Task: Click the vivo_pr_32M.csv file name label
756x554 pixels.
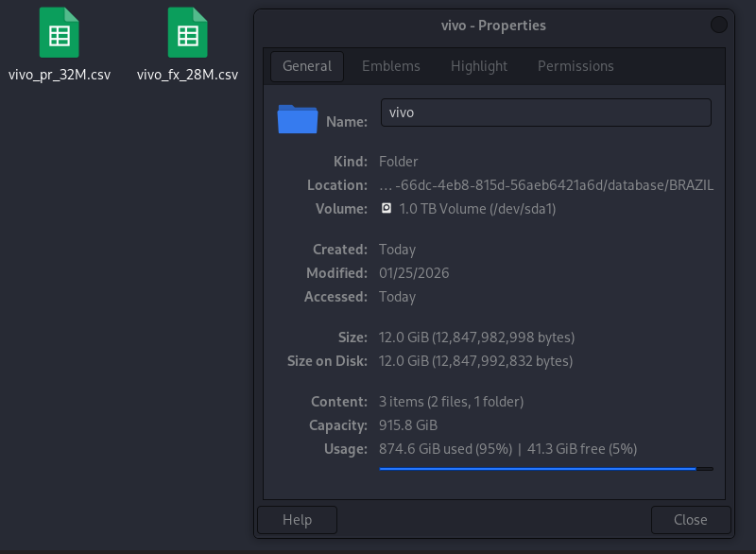Action: [60, 75]
